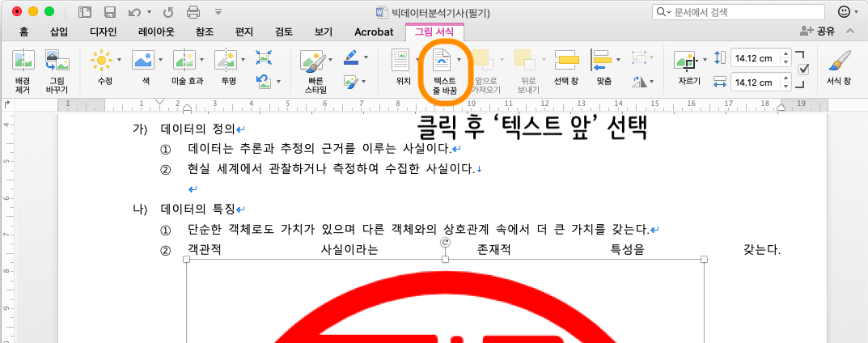Image resolution: width=868 pixels, height=343 pixels.
Task: Click the save disk icon in title bar
Action: point(109,11)
